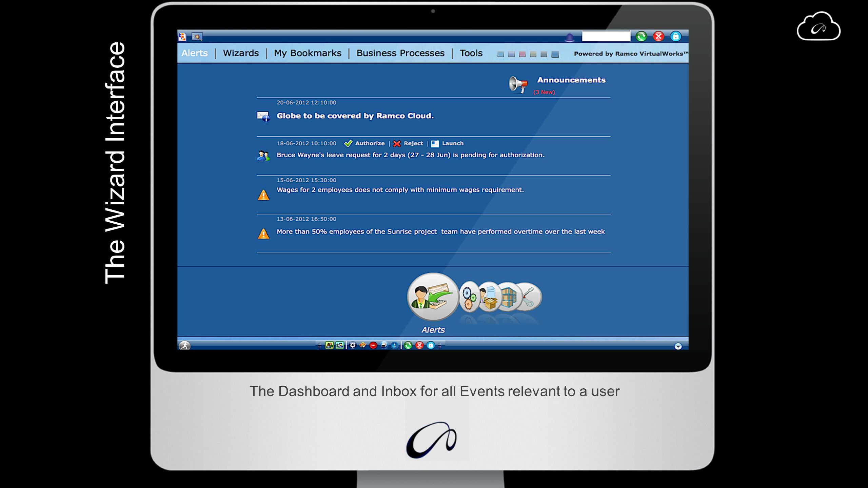Focus the search field in the top header
The image size is (868, 488).
(x=606, y=36)
